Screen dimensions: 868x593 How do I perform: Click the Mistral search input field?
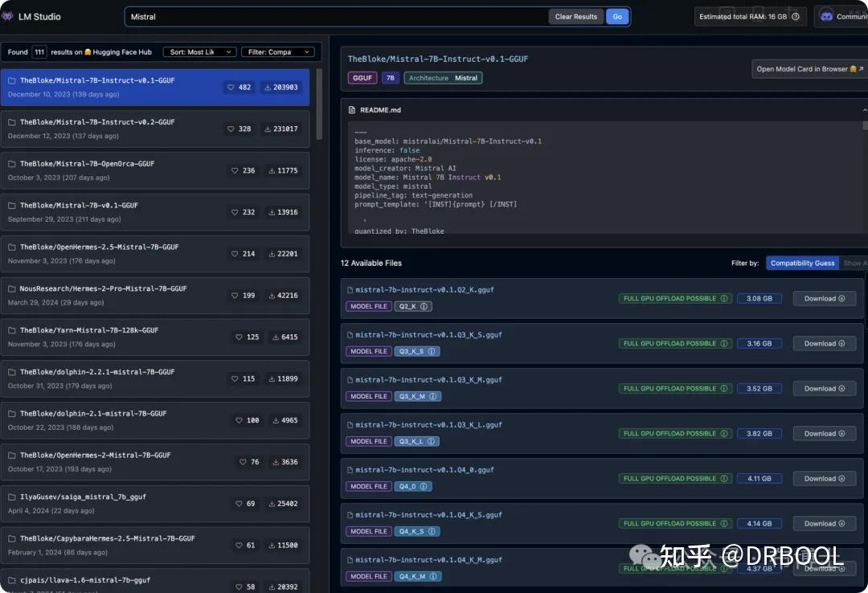[x=321, y=16]
